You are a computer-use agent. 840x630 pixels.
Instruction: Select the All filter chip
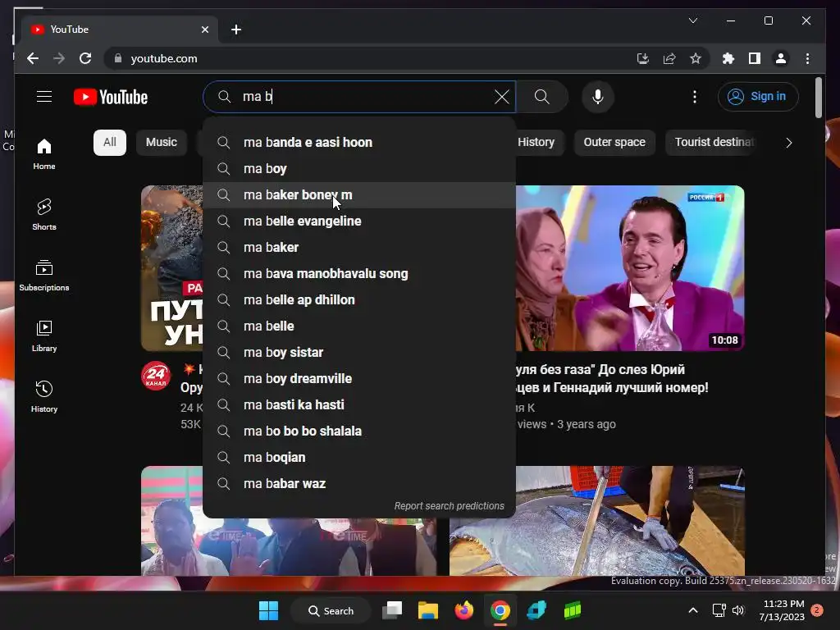point(110,143)
